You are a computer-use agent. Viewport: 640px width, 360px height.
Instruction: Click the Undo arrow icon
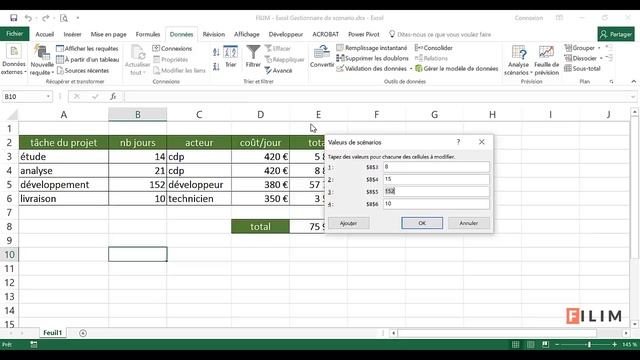[x=28, y=18]
